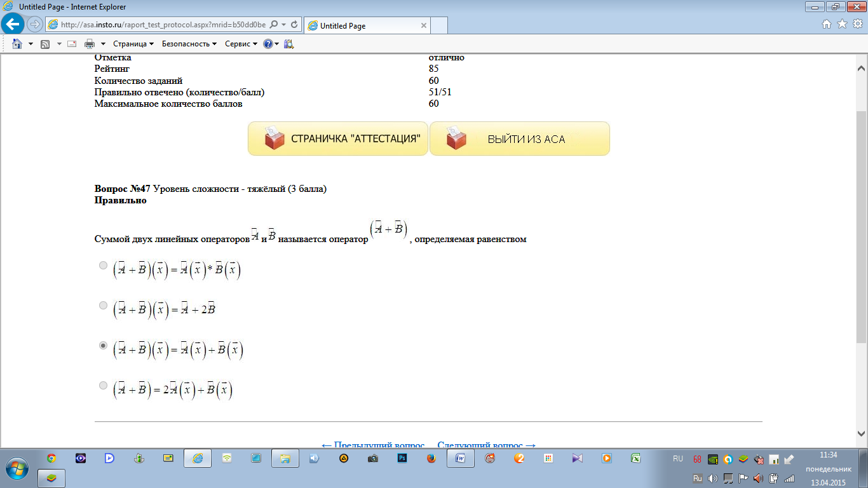Open Visual Studio taskbar icon

(578, 458)
